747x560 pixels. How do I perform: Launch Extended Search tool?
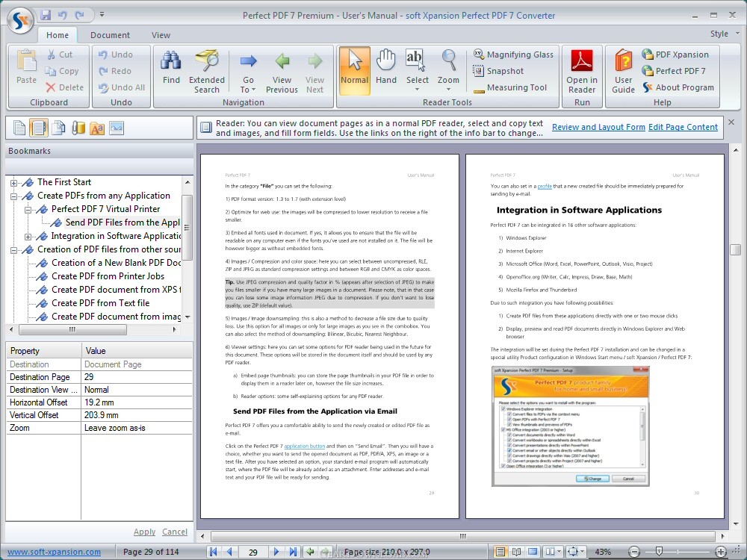pos(206,72)
